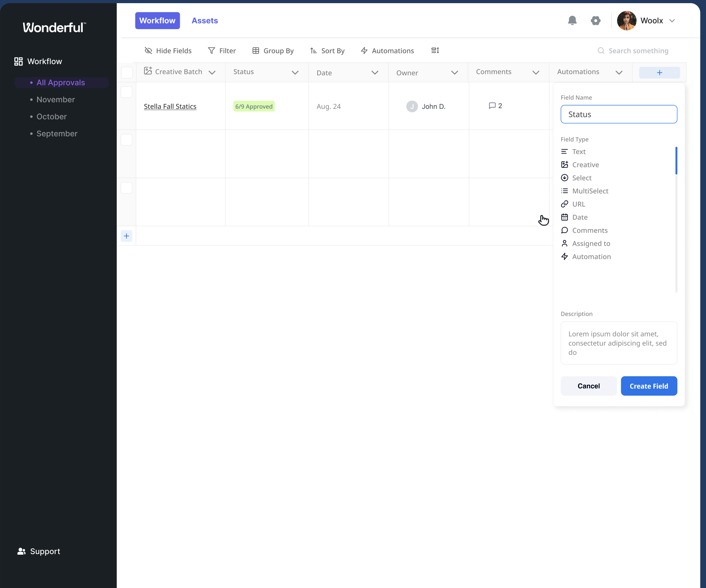Click the Create Field button
706x588 pixels.
649,386
